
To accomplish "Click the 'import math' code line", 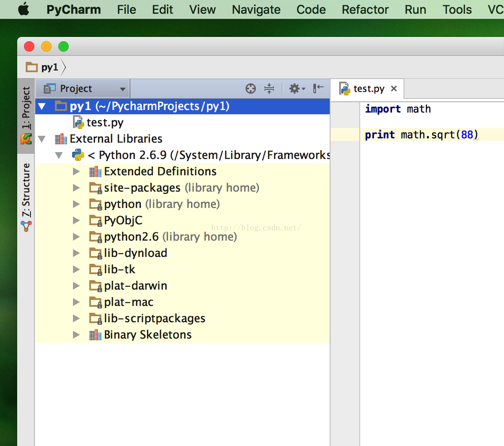I will 398,109.
